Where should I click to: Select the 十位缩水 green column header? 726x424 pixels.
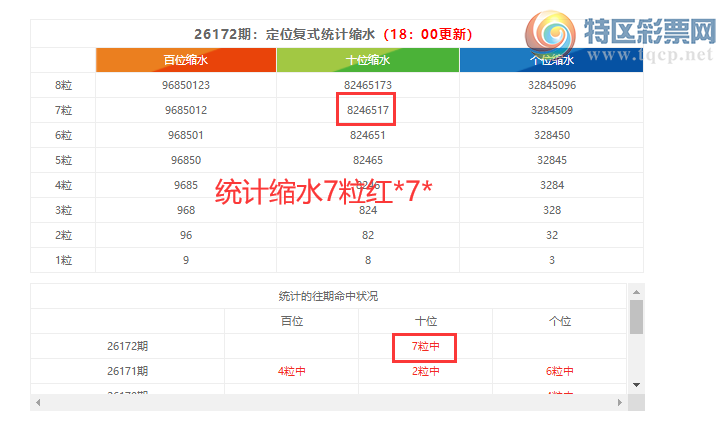368,60
